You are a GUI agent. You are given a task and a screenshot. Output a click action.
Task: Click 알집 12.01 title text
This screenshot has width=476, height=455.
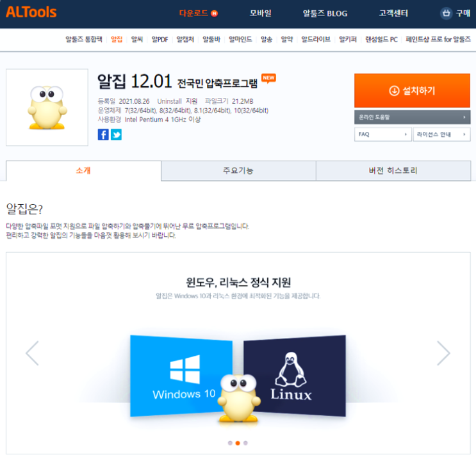(135, 81)
